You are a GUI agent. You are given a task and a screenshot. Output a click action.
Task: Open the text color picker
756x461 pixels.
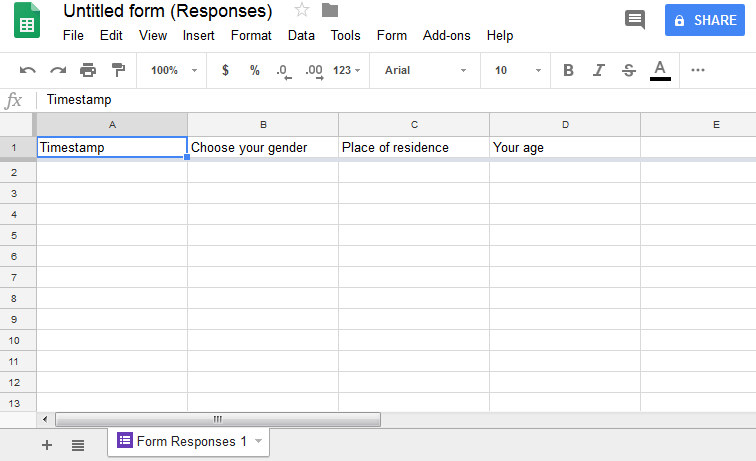coord(660,70)
